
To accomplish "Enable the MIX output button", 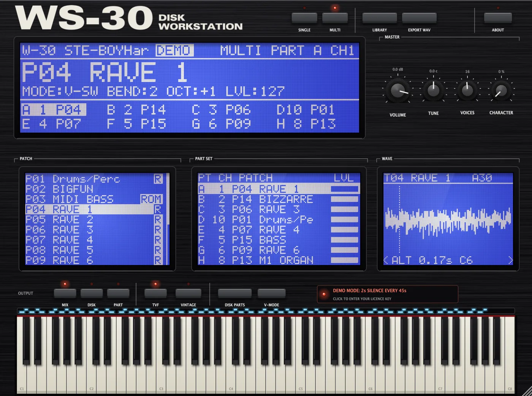I will [65, 293].
